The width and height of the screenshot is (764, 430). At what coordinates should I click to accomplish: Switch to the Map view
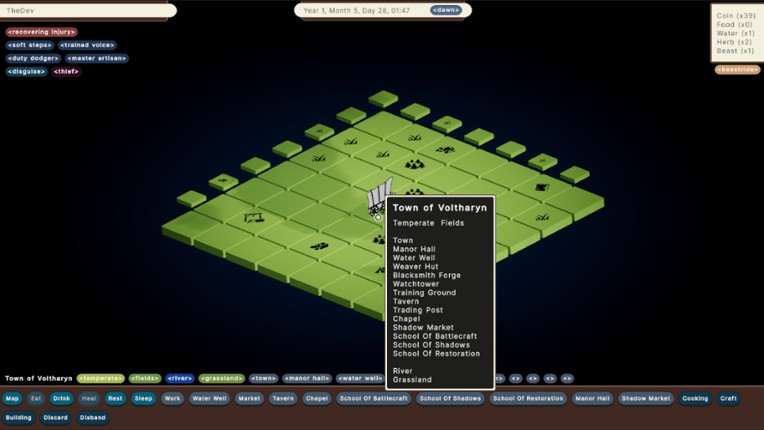(x=12, y=398)
